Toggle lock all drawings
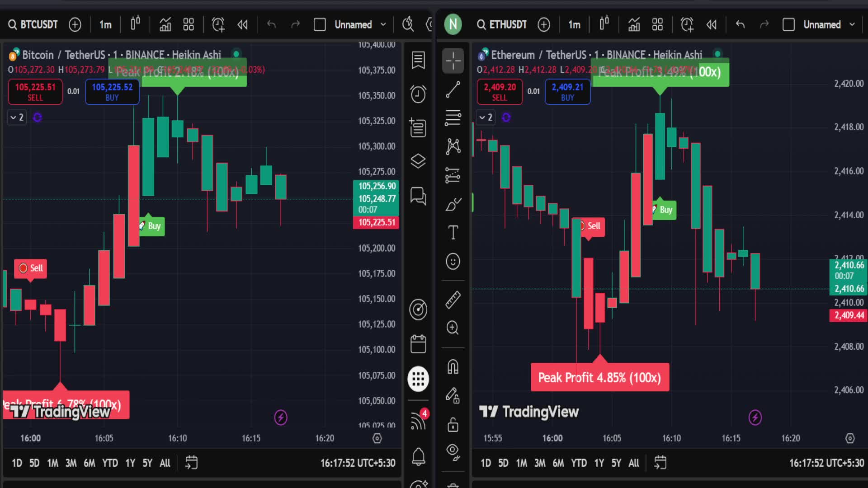 point(453,424)
